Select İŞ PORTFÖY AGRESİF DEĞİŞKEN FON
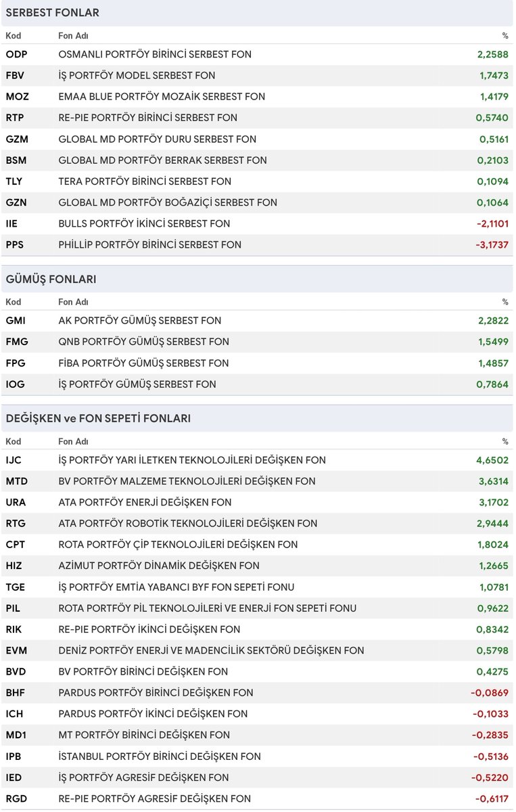This screenshot has height=812, width=516. point(144,777)
